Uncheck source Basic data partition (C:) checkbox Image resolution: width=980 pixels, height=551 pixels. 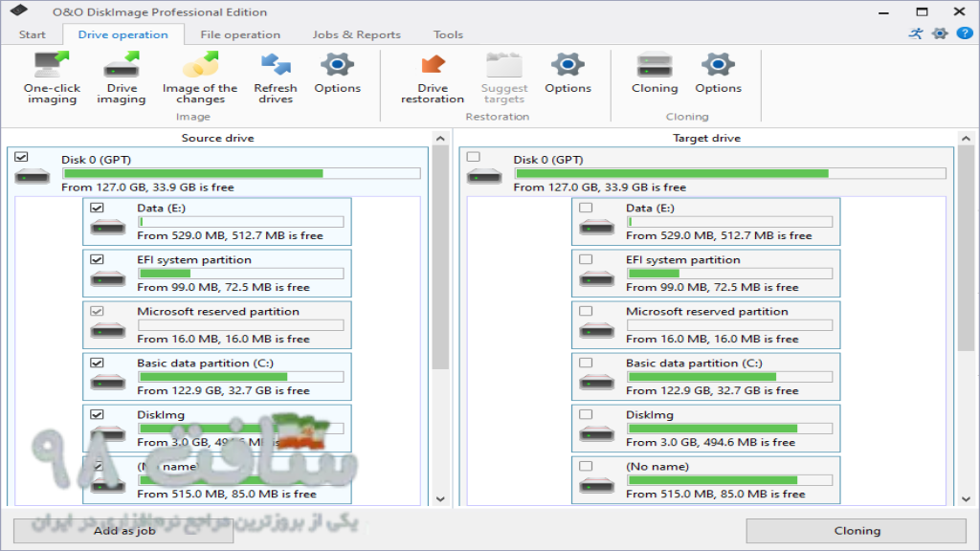coord(97,363)
